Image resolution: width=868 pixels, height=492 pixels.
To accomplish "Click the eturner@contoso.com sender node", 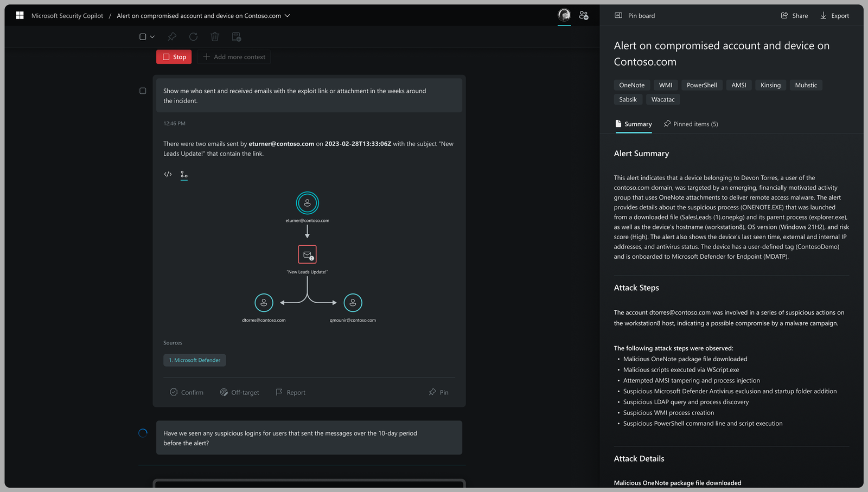I will (x=307, y=203).
